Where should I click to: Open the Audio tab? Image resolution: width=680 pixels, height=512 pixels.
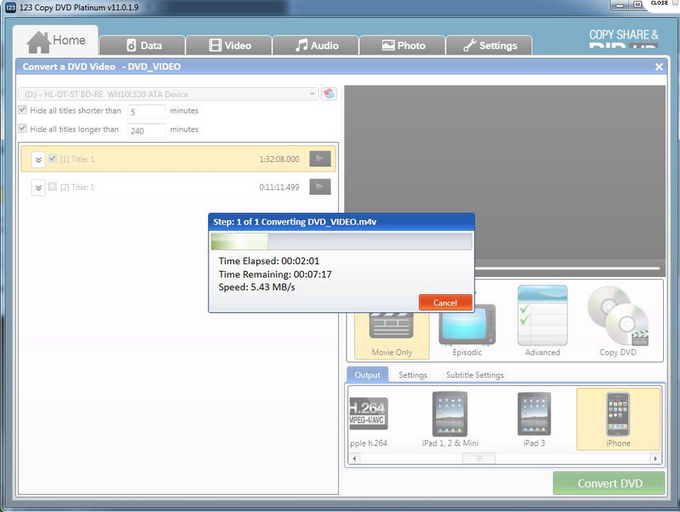click(316, 45)
